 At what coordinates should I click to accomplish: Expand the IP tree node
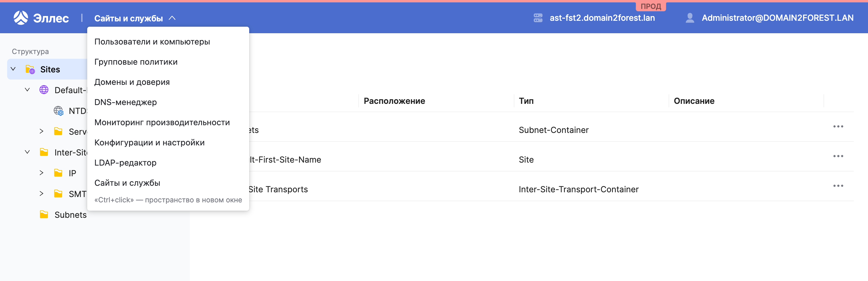[x=42, y=173]
